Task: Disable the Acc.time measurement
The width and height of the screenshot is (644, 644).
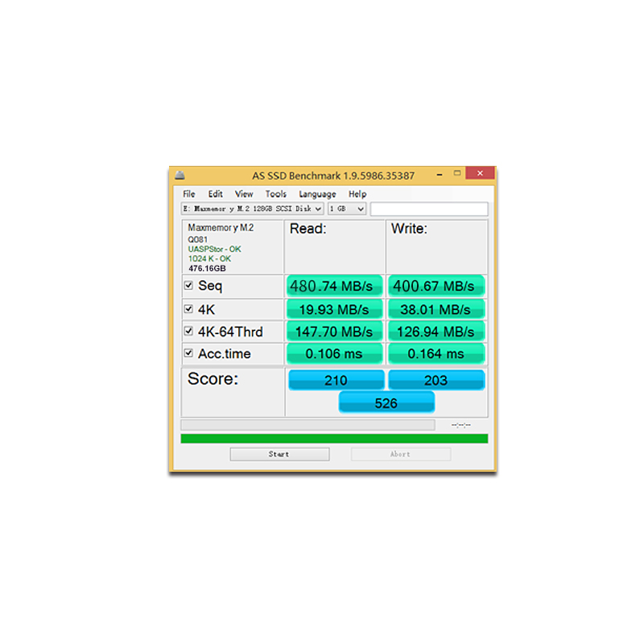Action: (x=188, y=353)
